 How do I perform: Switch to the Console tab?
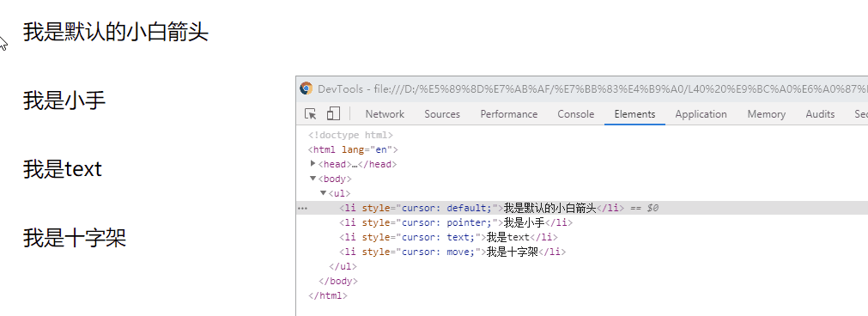pyautogui.click(x=576, y=114)
